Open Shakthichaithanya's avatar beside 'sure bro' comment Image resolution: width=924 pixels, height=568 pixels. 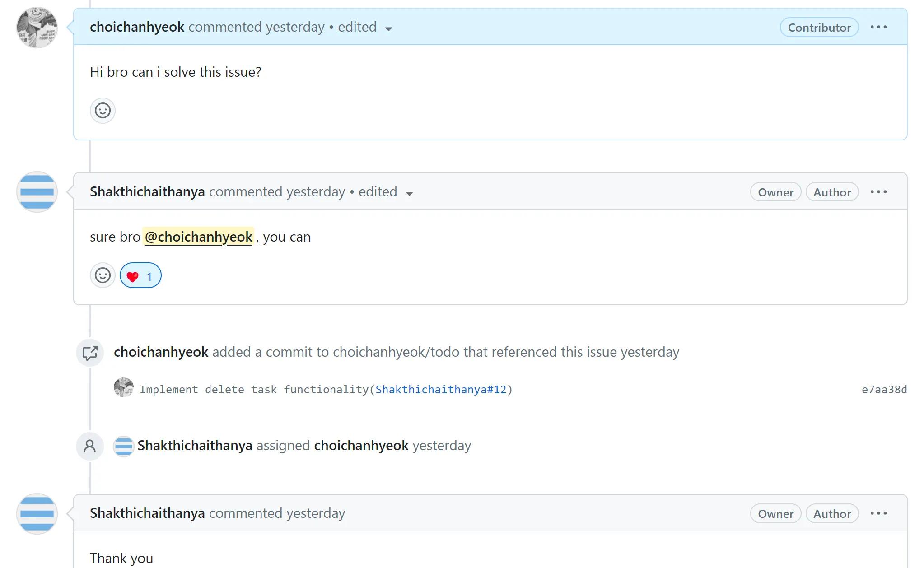pos(37,192)
